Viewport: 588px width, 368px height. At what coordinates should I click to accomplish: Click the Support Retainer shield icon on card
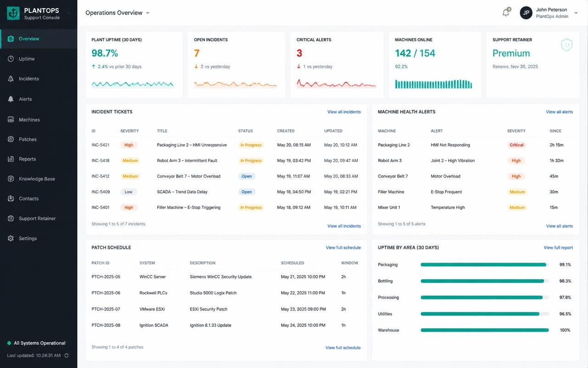click(566, 45)
